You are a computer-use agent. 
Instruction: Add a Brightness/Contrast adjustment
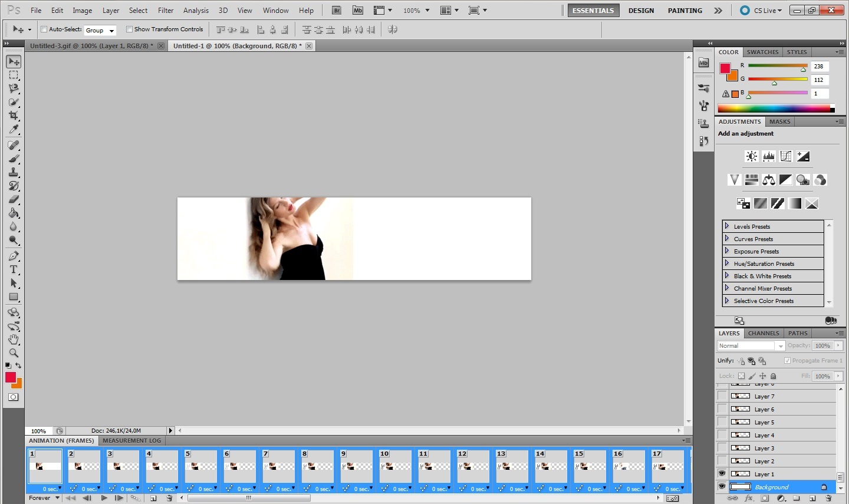pyautogui.click(x=751, y=156)
